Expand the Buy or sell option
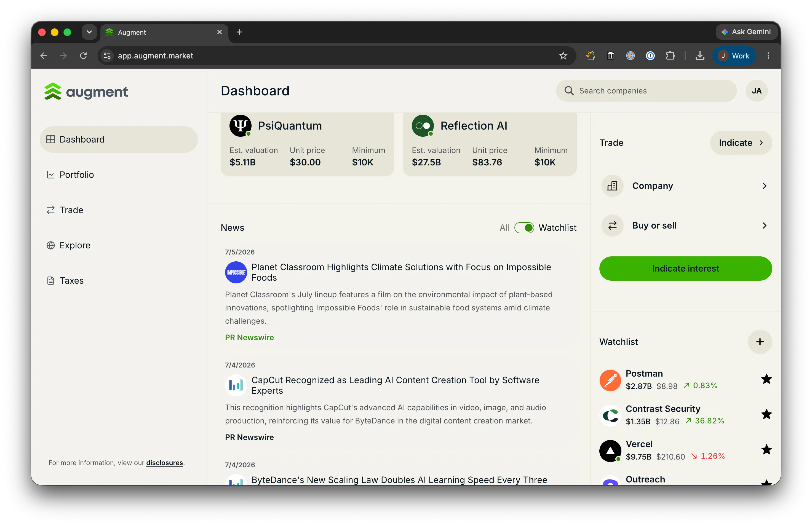 point(686,226)
